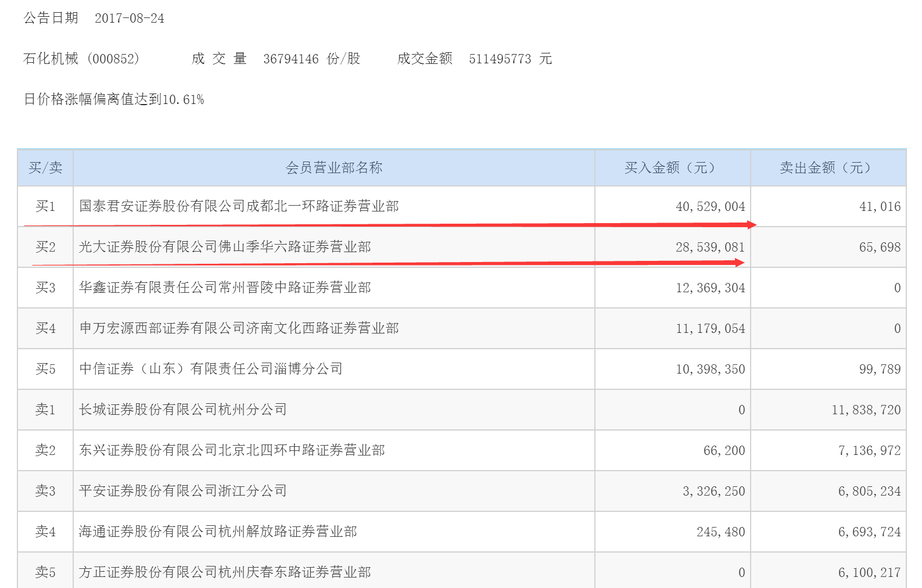Click the buy amount 3,326,250
922x588 pixels.
click(713, 492)
